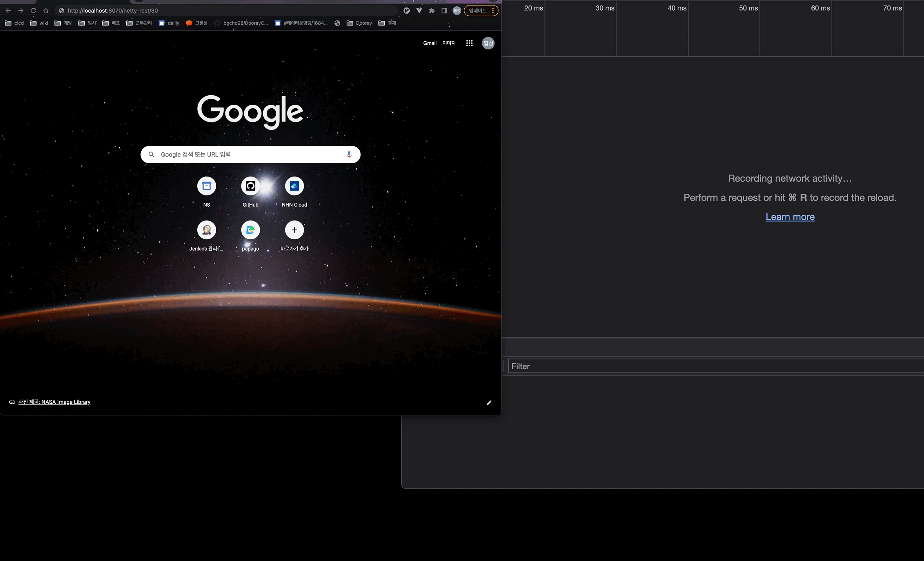Open the NHN Cloud shortcut
This screenshot has height=561, width=924.
294,186
